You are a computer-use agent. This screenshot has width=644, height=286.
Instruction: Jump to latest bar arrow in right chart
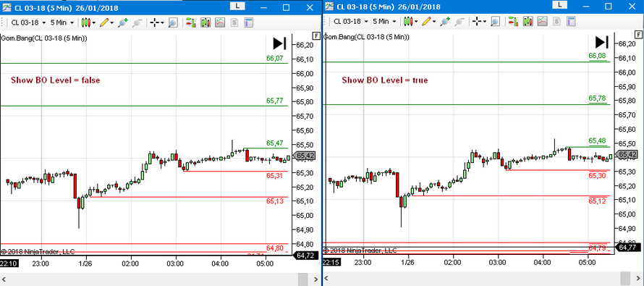pos(602,42)
